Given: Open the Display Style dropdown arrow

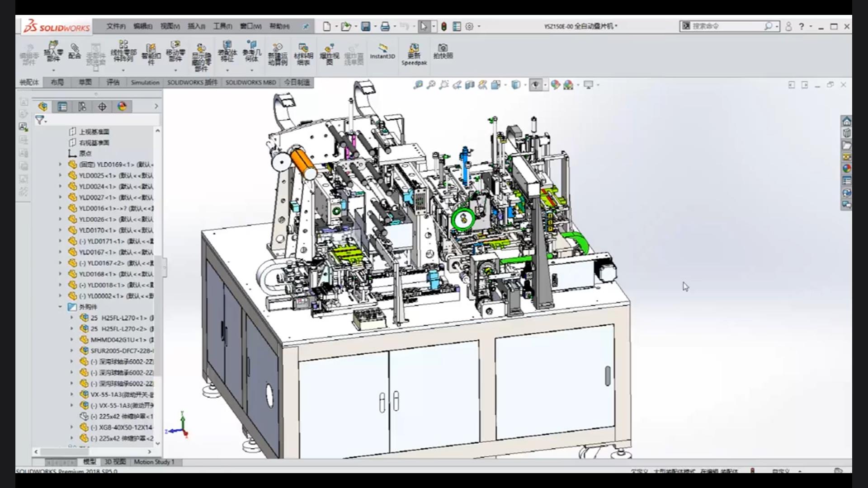Looking at the screenshot, I should tap(525, 84).
